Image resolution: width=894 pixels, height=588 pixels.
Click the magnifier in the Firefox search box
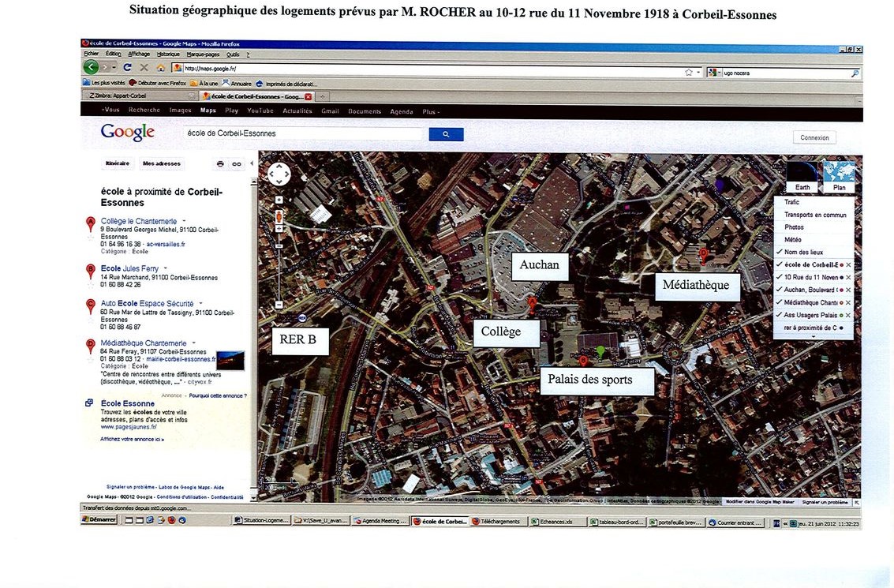point(854,73)
